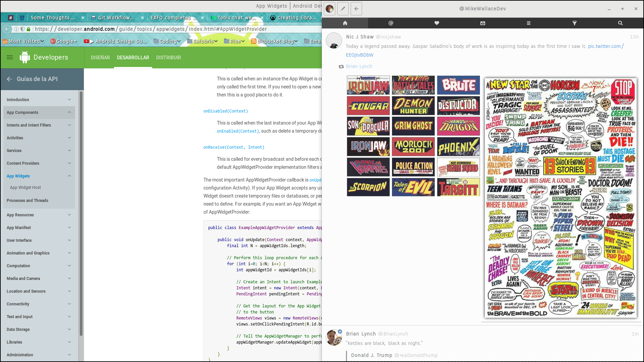The width and height of the screenshot is (644, 362).
Task: Expand the Media and Camera section
Action: 69,278
